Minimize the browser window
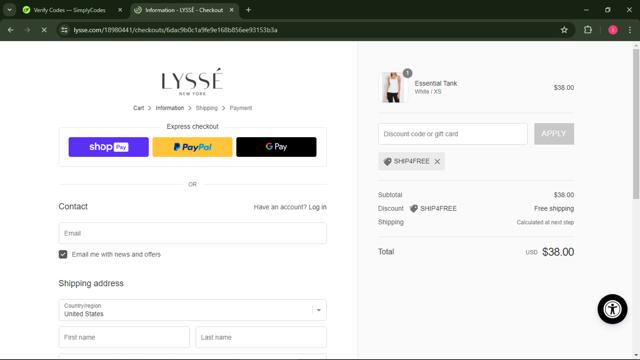This screenshot has width=640, height=360. click(x=586, y=10)
